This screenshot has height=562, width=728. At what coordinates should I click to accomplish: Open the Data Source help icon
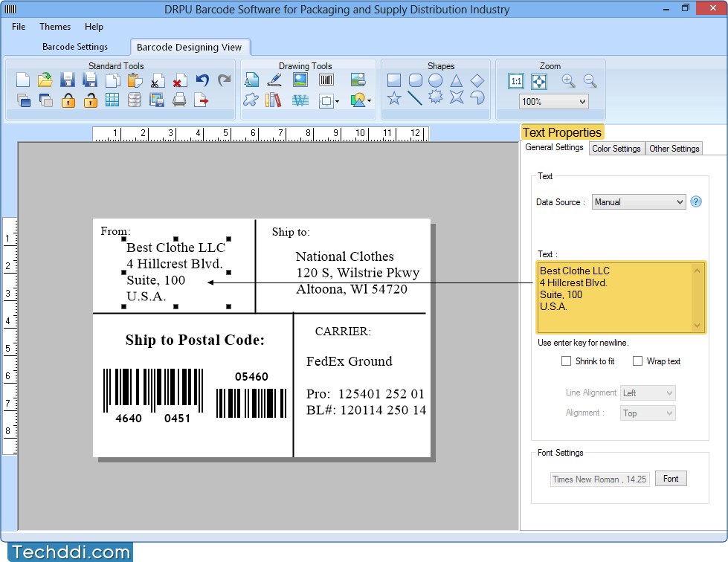pyautogui.click(x=695, y=201)
